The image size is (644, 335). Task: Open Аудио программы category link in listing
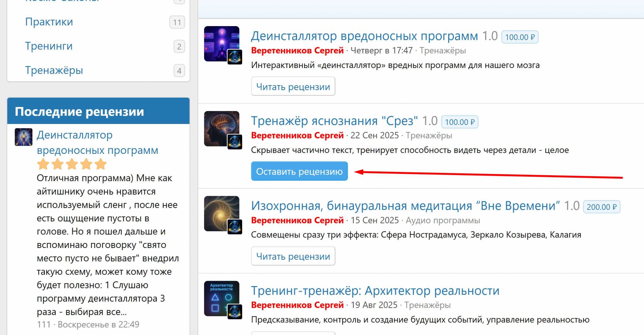[x=443, y=220]
